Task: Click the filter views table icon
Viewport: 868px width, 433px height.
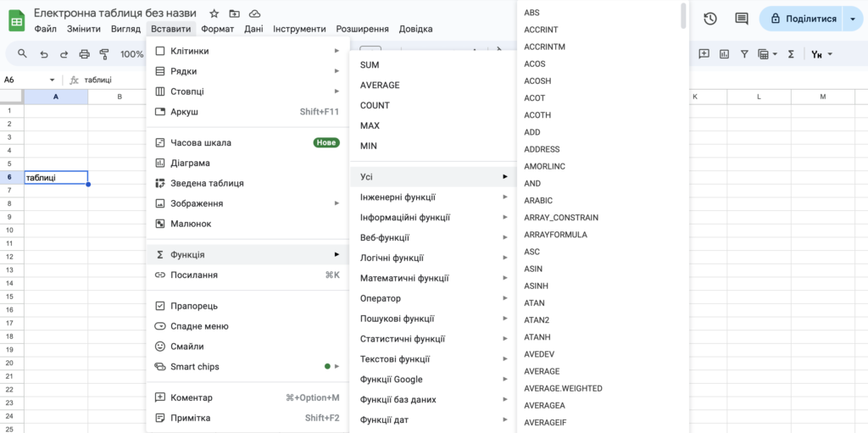Action: (764, 53)
